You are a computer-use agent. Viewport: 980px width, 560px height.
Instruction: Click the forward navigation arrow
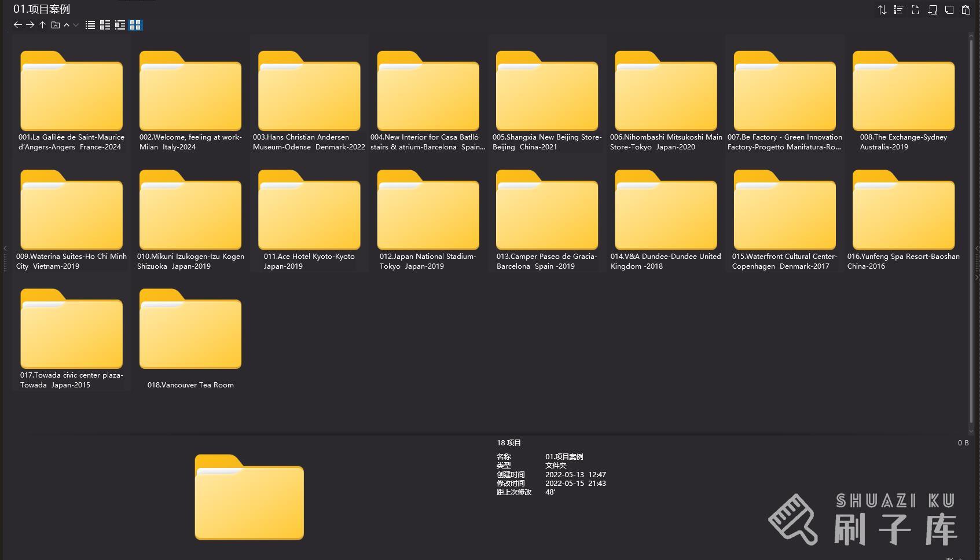30,25
